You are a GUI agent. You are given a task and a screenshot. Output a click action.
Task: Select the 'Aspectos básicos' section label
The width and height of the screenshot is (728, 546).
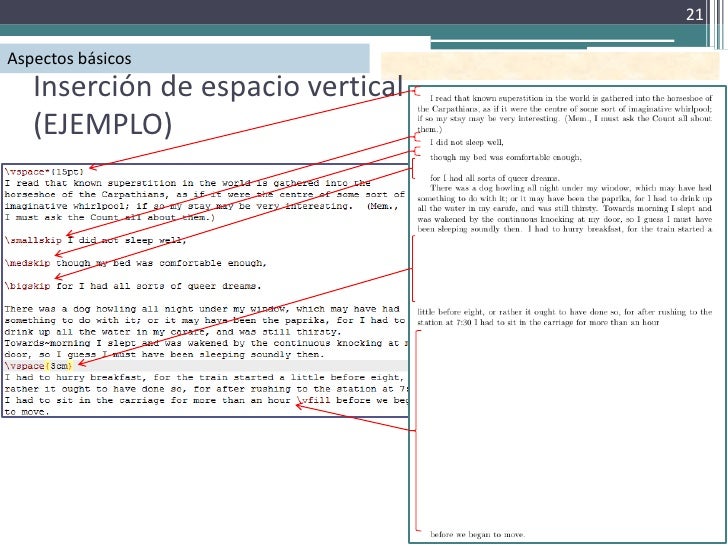click(69, 58)
